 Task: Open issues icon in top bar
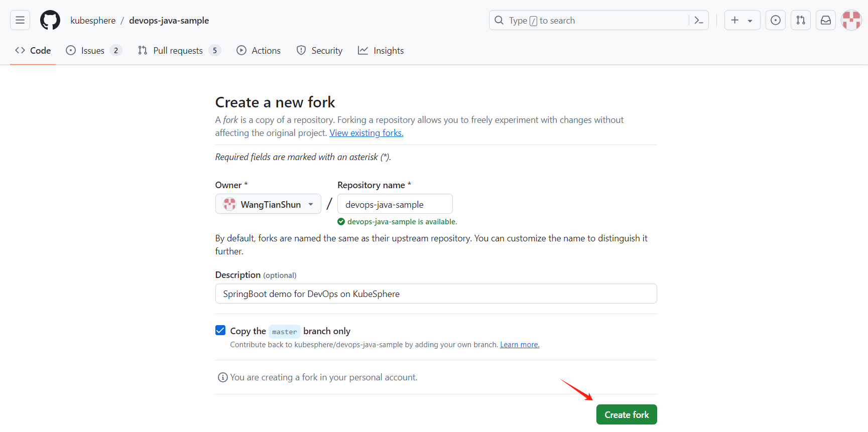(775, 20)
